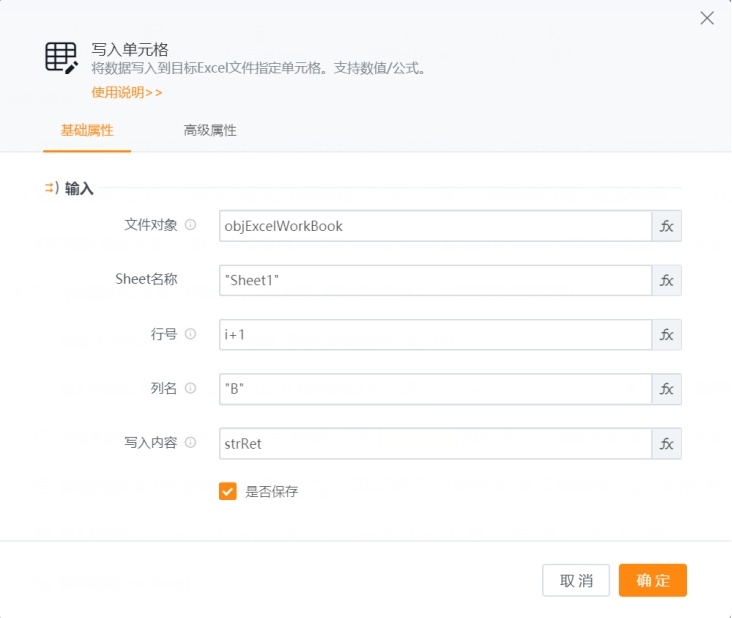Click fx button beside Sheet名称 field

coord(667,280)
